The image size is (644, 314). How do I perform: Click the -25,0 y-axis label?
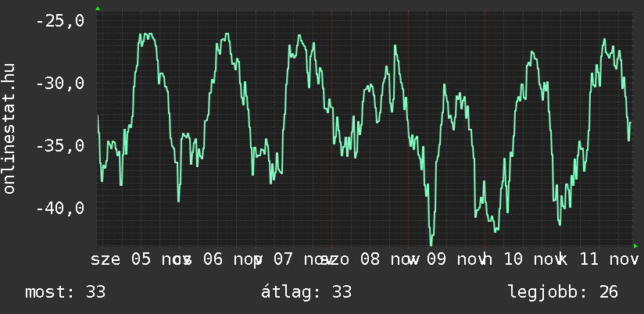[x=60, y=21]
